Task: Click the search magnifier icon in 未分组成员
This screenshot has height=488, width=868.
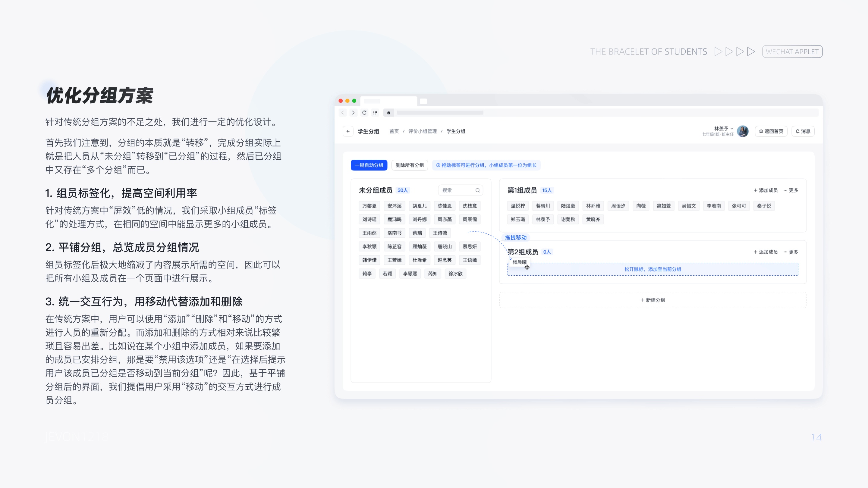Action: click(477, 190)
